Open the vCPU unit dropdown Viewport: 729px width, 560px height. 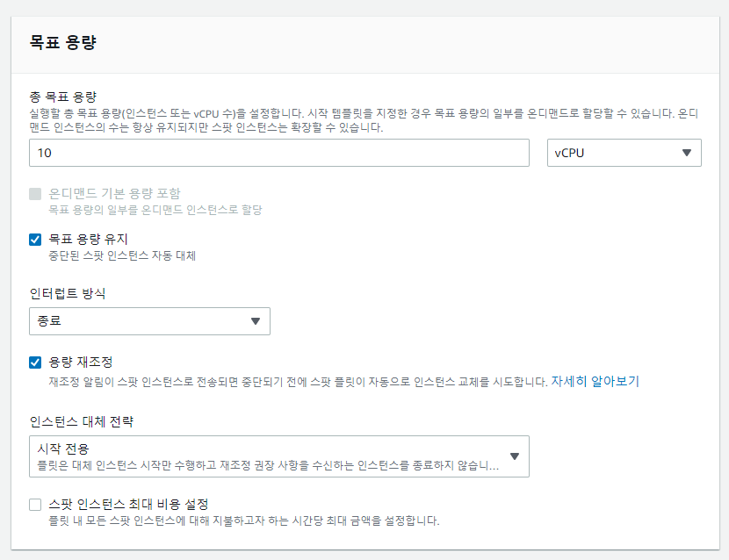point(624,153)
